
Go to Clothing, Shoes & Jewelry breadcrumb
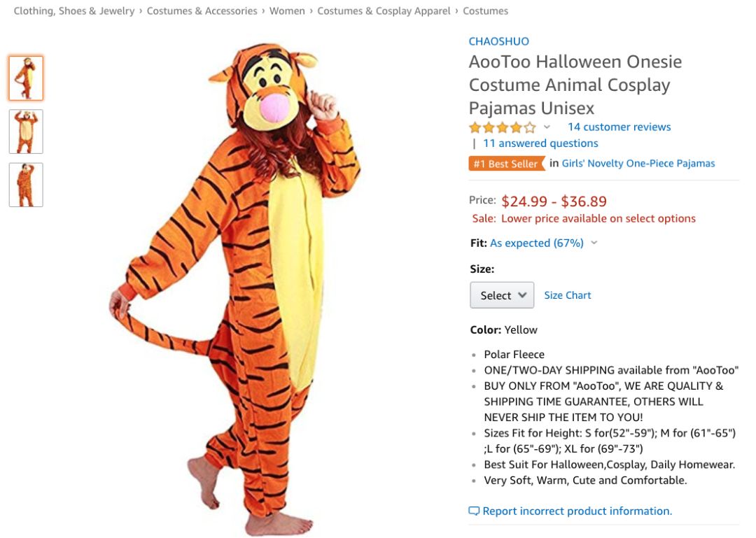click(73, 11)
